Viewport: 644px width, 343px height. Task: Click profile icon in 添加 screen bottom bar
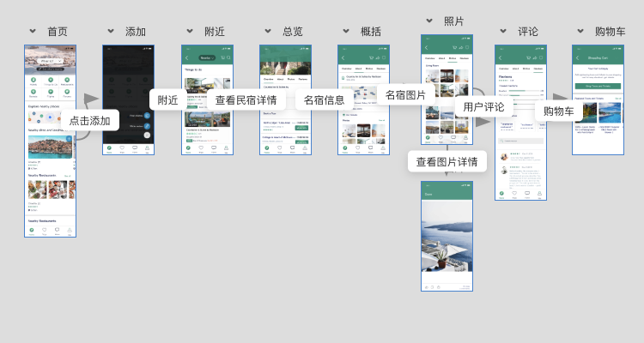tap(147, 148)
